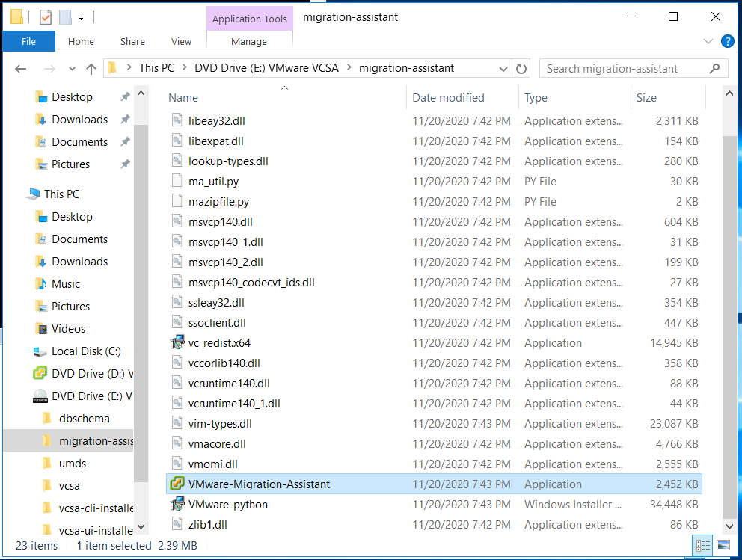742x560 pixels.
Task: Select vcsa-cli-installer folder in navigation pane
Action: 96,508
